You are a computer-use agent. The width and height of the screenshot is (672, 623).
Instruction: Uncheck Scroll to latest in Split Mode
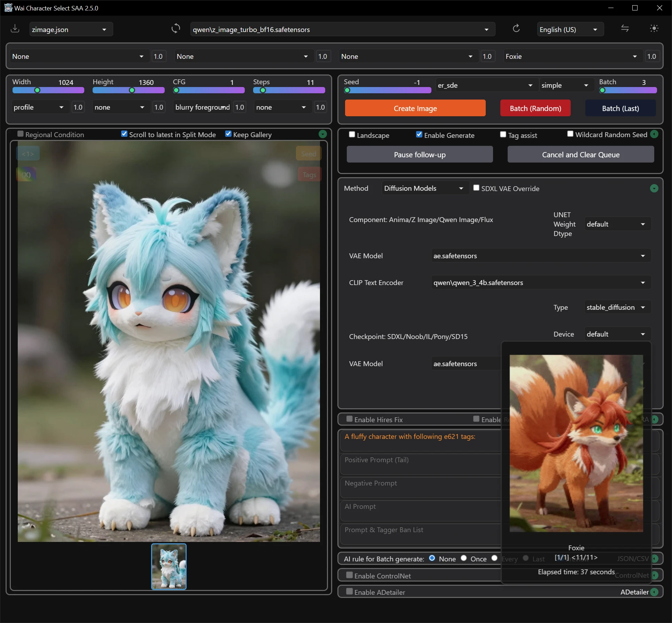pyautogui.click(x=124, y=134)
